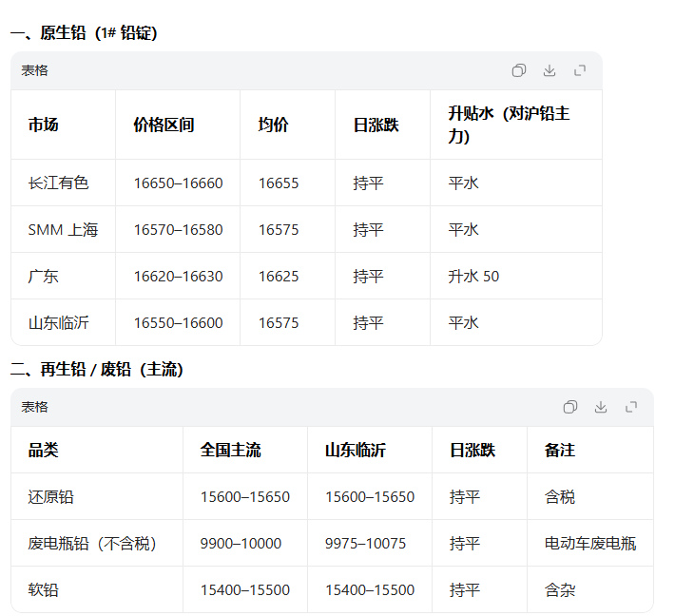Select the heading 一、原生铅 (1# 铅锭)

(84, 33)
